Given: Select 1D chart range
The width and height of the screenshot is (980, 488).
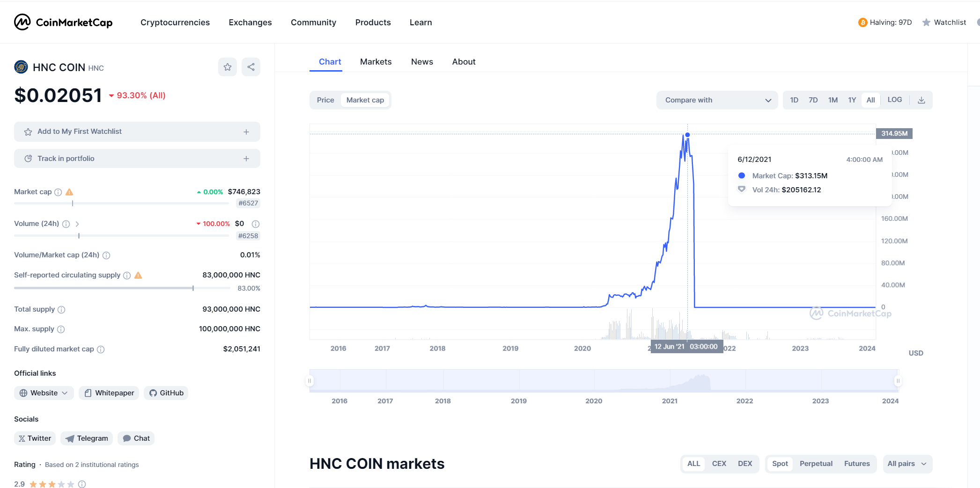Looking at the screenshot, I should (x=794, y=100).
